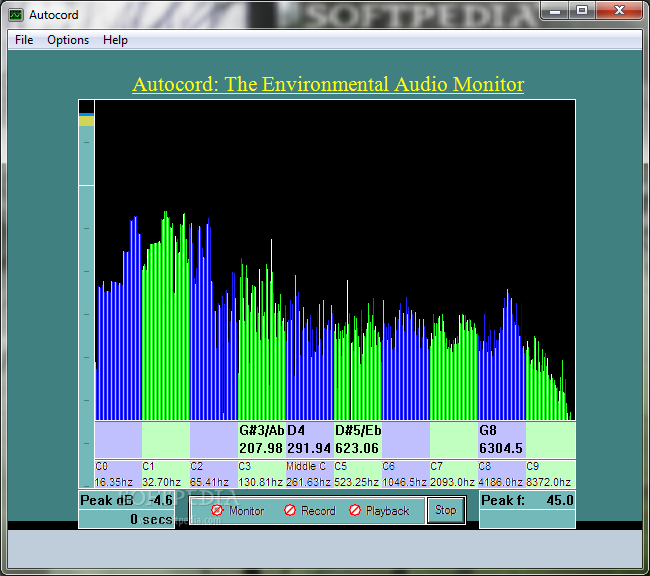
Task: Click the red Monitor status icon
Action: (217, 510)
